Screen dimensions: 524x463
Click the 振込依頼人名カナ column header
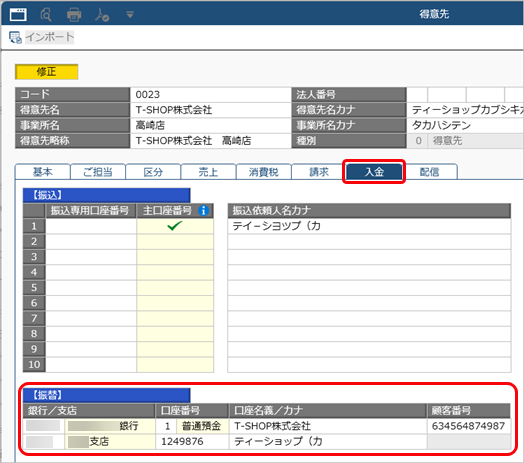coord(369,211)
